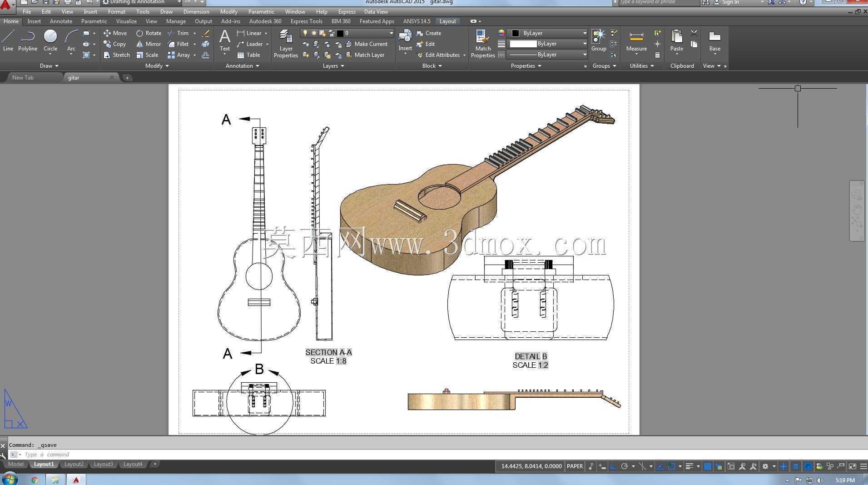Activate the Move command
The width and height of the screenshot is (868, 485).
click(x=115, y=33)
